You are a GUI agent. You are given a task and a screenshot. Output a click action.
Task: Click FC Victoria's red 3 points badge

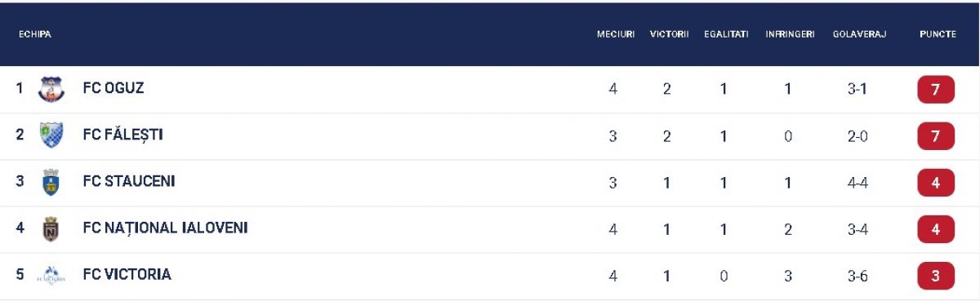[936, 276]
